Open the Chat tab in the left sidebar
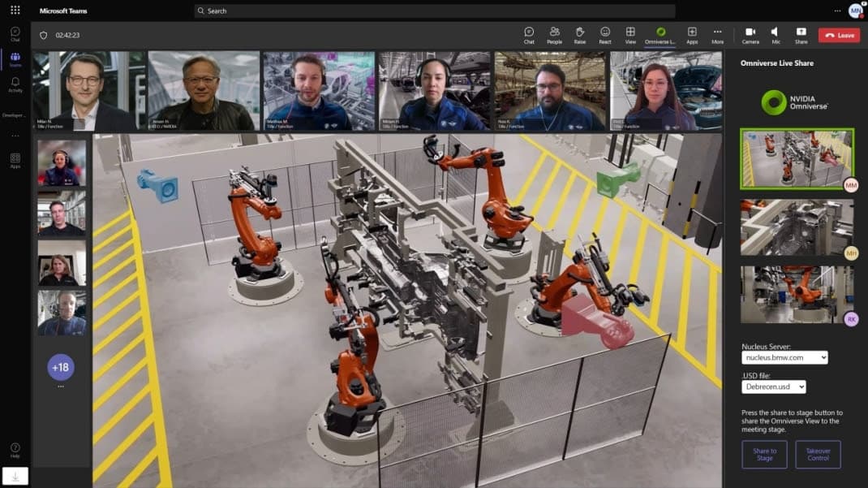Viewport: 868px width, 488px height. 15,32
